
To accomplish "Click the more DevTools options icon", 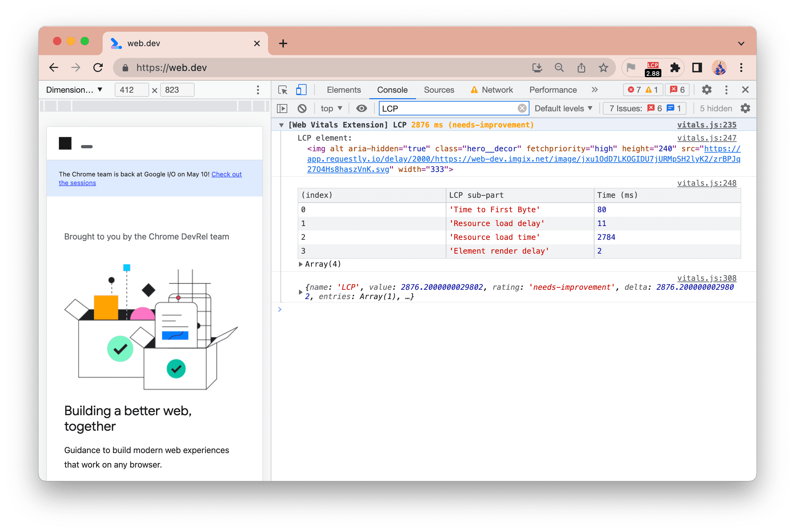I will coord(725,90).
